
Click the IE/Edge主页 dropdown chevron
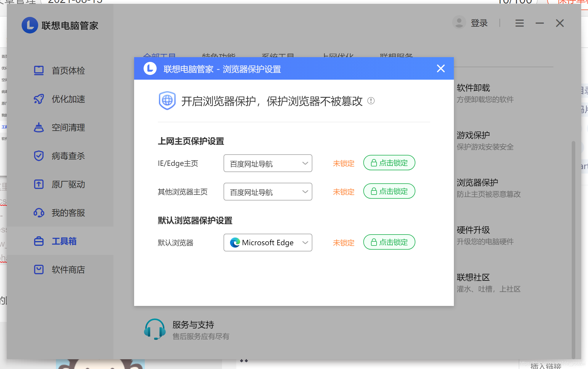click(x=305, y=163)
